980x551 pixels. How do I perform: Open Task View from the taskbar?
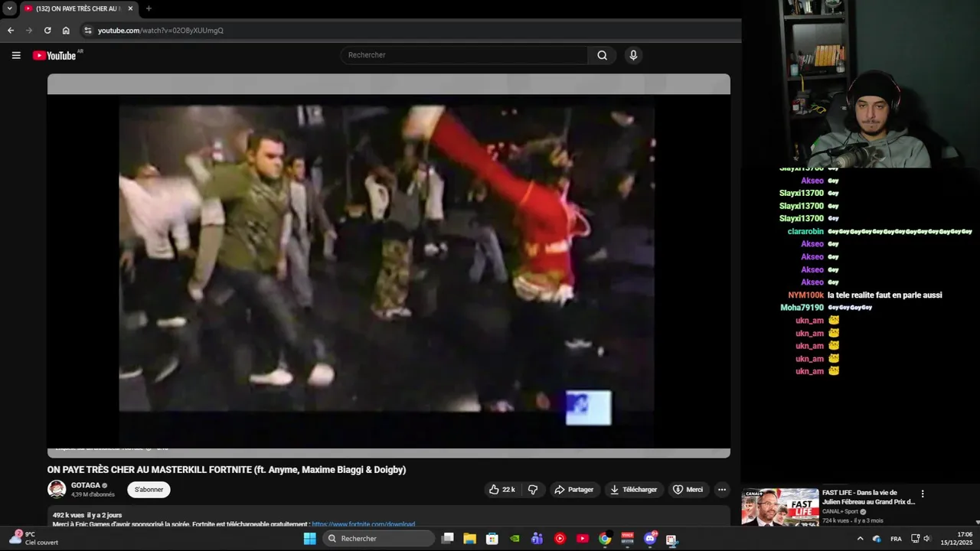(x=448, y=539)
